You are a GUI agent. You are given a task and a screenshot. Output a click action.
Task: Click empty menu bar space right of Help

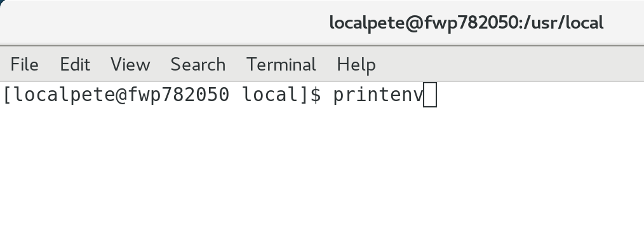coord(509,65)
